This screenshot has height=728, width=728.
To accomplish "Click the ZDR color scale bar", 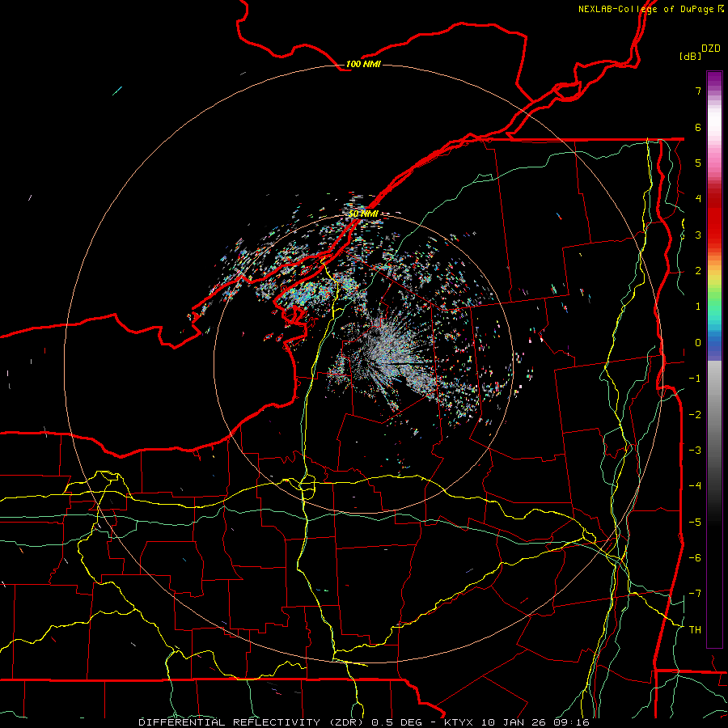I will [x=714, y=359].
